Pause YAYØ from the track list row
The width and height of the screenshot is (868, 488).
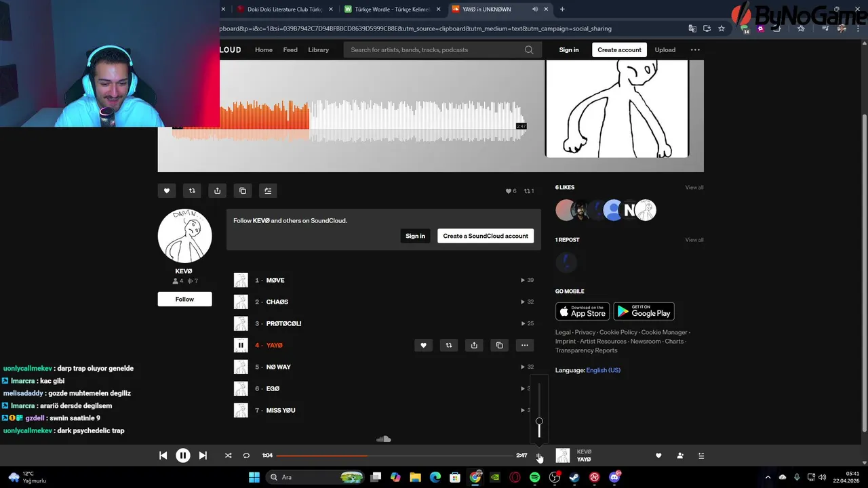pos(241,345)
